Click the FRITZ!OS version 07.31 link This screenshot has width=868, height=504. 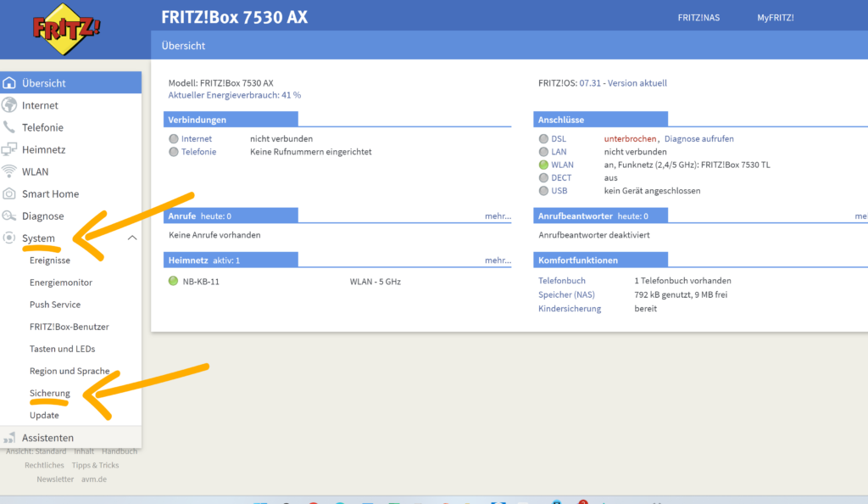click(x=623, y=83)
